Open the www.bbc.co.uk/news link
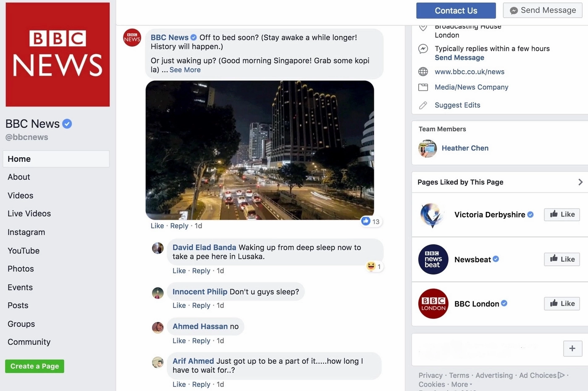 (x=469, y=71)
